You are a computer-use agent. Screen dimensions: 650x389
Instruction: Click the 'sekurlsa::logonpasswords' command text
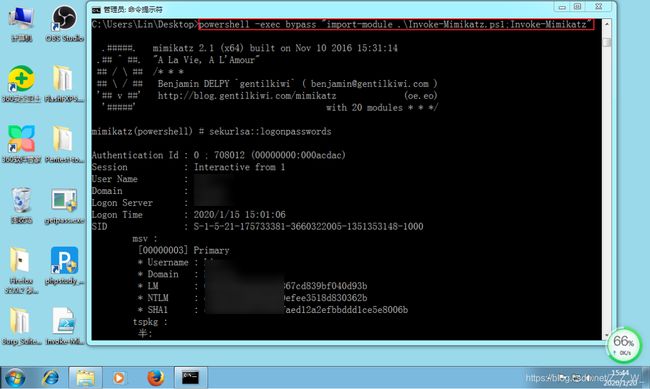[x=270, y=131]
